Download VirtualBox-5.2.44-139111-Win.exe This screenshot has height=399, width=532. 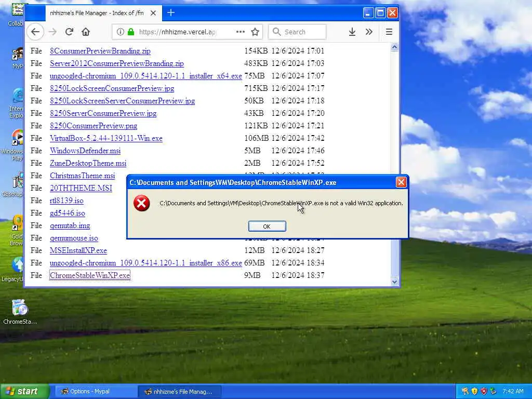(x=106, y=138)
